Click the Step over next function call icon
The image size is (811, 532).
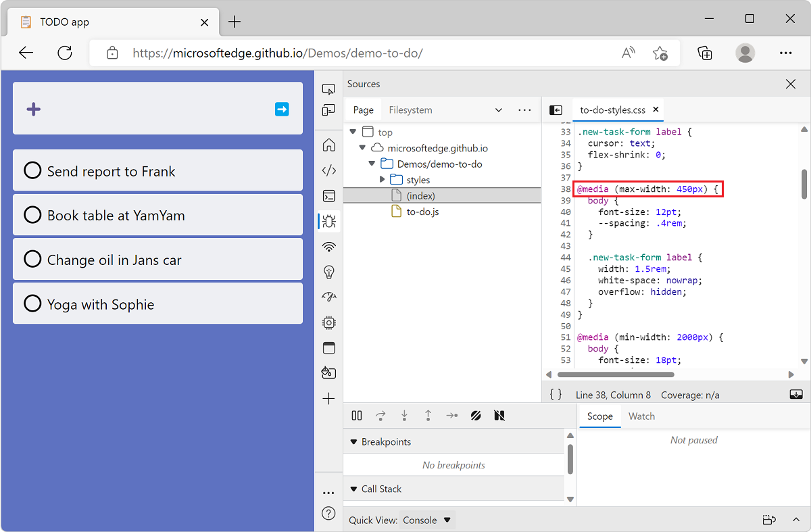[x=380, y=415]
